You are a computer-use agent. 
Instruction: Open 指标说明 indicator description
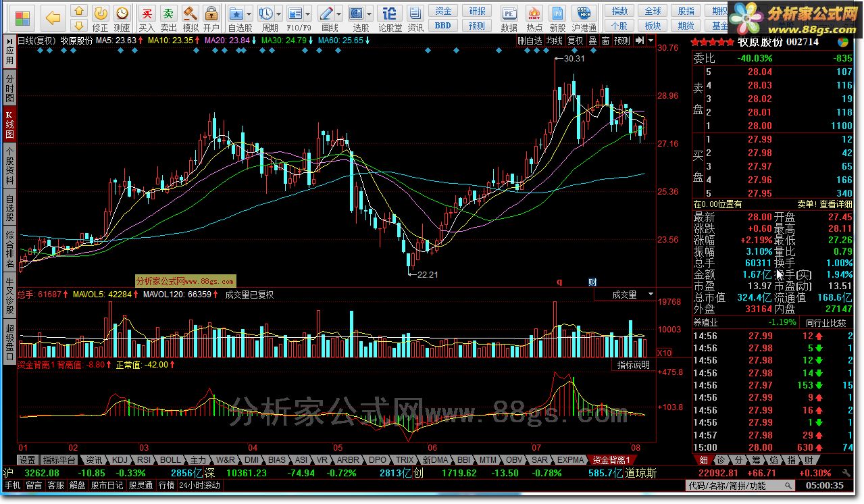click(x=633, y=365)
